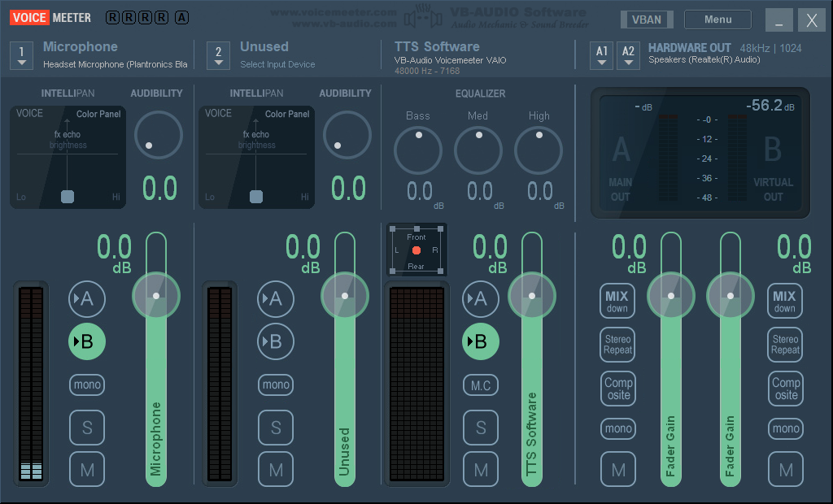
Task: Toggle mono on the Unused strip
Action: (x=276, y=385)
